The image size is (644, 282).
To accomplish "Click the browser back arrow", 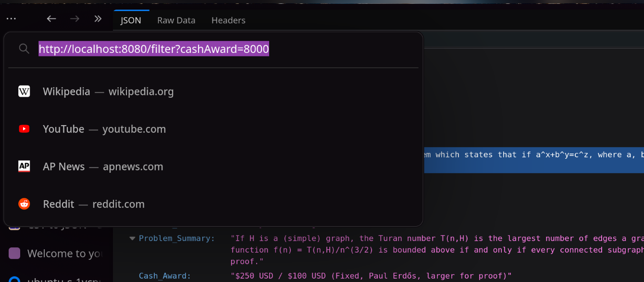I will point(51,19).
